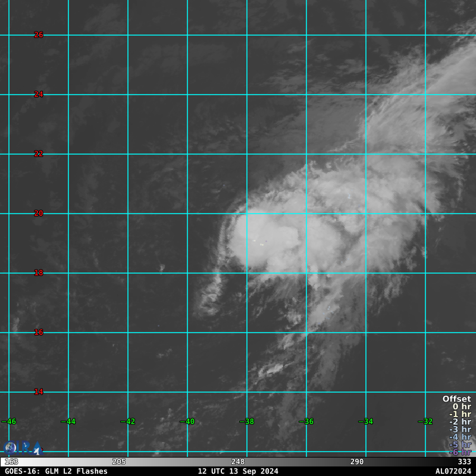Click the latitude 14 grid label
476x476 pixels.
39,392
